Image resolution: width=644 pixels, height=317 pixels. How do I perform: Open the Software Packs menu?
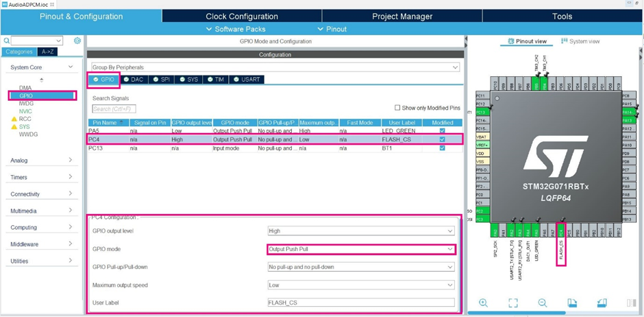coord(236,30)
